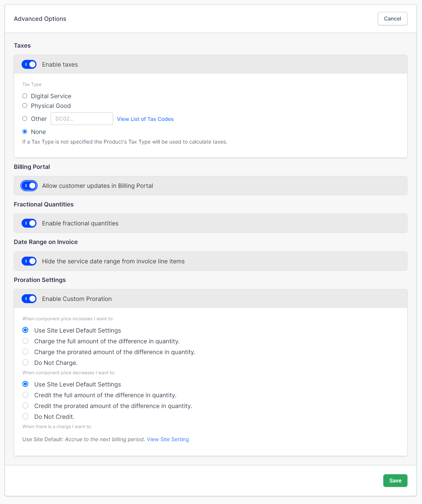Choose Charge the prorated amount option
Screen dimensions: 422x504
[x=25, y=352]
